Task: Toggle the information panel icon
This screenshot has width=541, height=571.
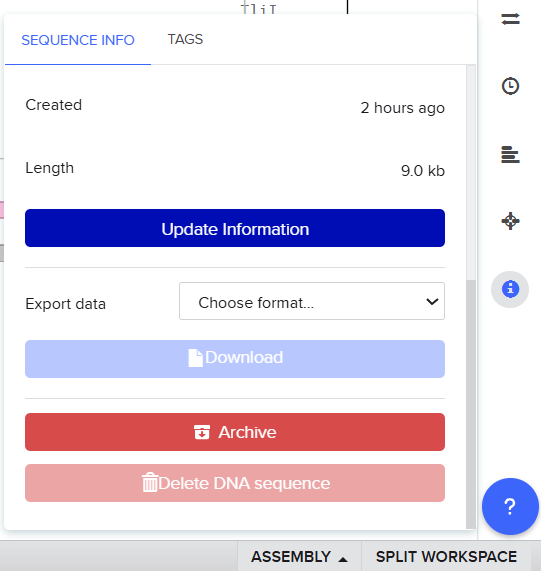Action: coord(510,289)
